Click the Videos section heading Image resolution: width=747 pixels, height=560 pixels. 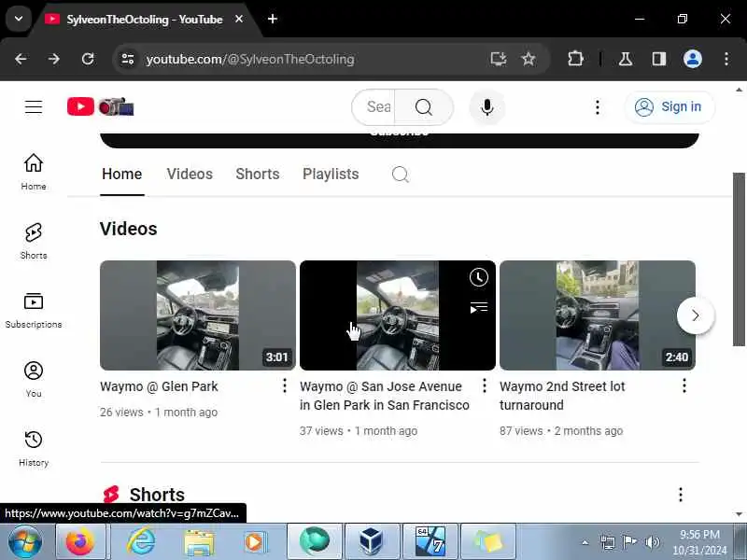tap(128, 229)
